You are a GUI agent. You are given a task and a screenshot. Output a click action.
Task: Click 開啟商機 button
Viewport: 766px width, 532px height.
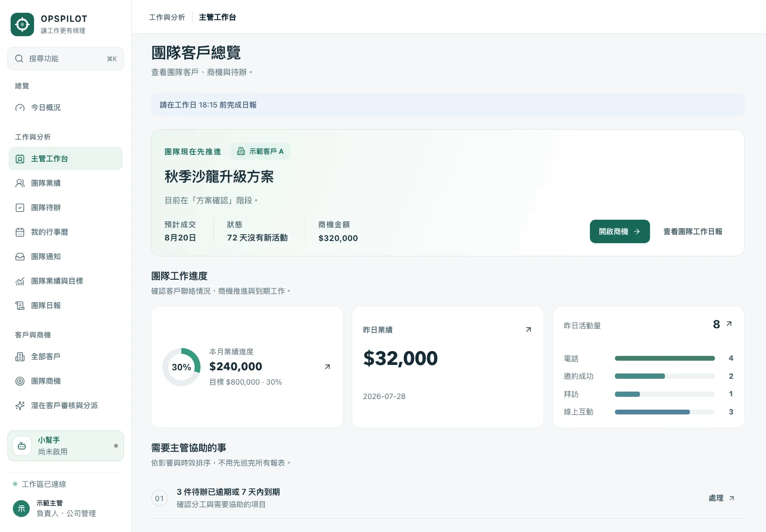(620, 231)
